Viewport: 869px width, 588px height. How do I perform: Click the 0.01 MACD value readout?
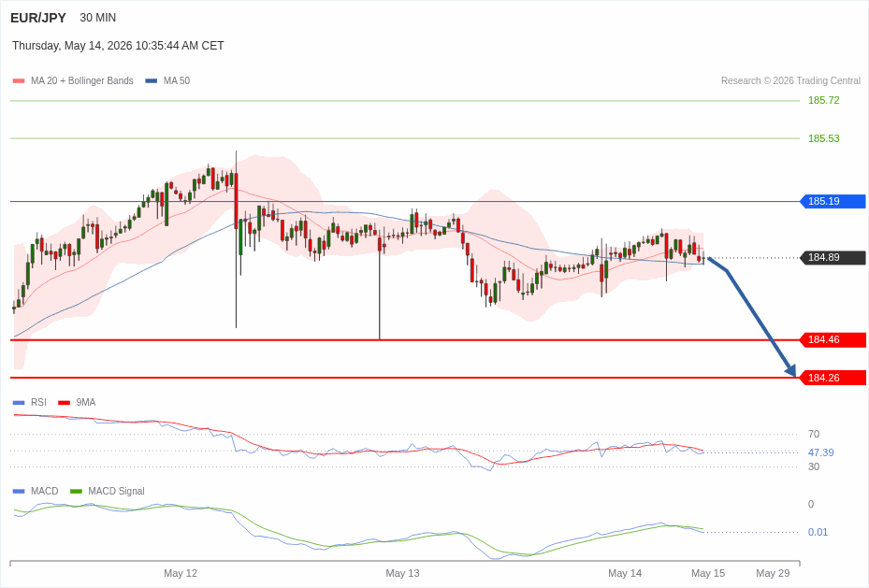(x=818, y=532)
